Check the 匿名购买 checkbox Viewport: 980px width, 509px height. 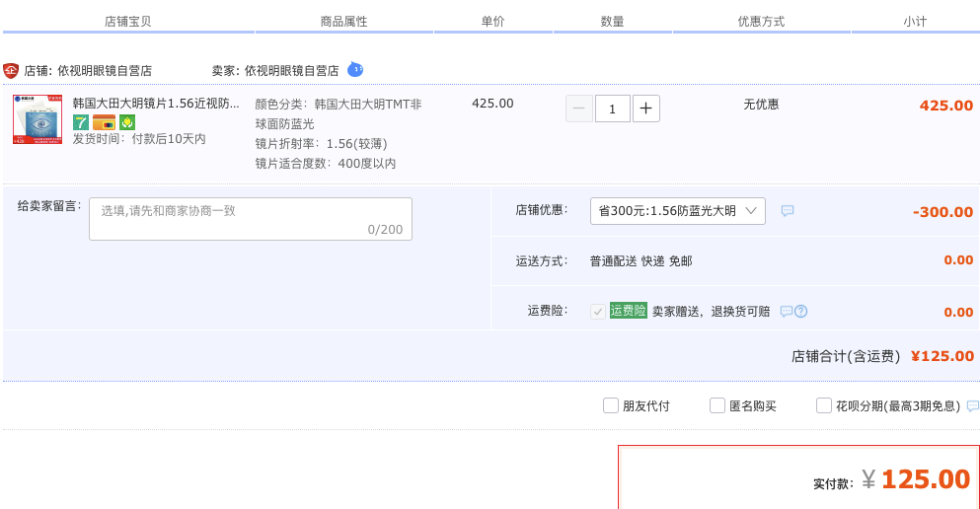[717, 406]
